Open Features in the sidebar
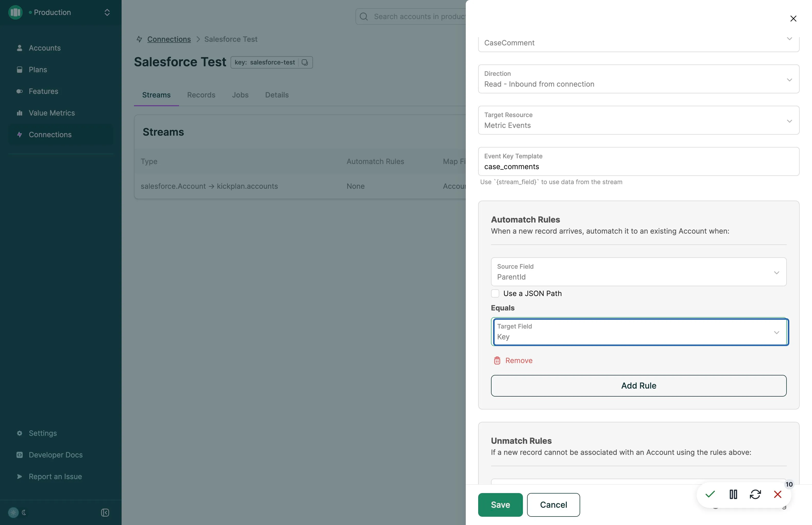Viewport: 812px width, 525px height. click(43, 91)
